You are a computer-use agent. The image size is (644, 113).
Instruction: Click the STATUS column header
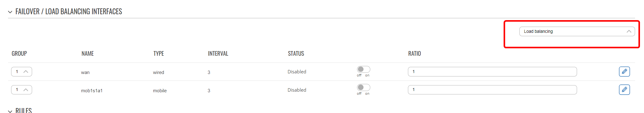[296, 54]
